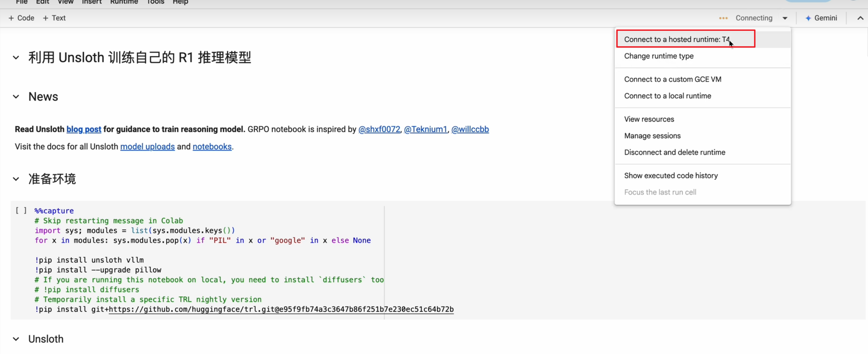
Task: Click the '!pip install unsloth vllm' line
Action: (89, 260)
